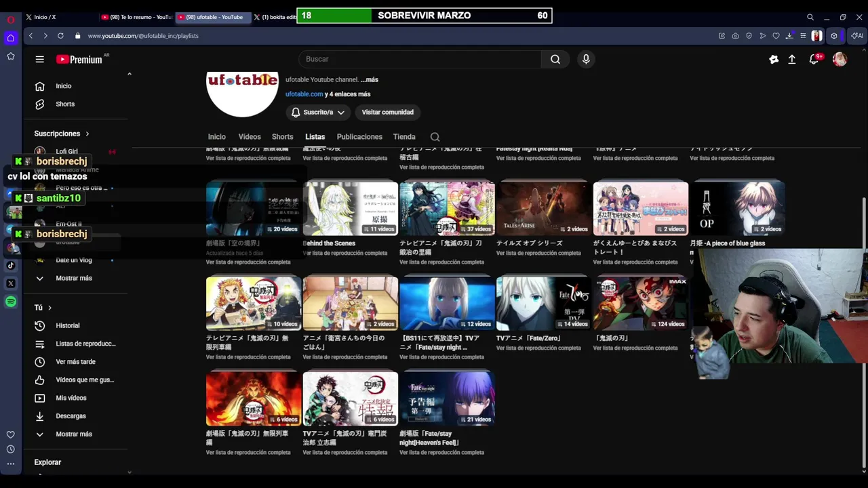Expand the Tú section chevron
This screenshot has height=488, width=868.
click(50, 308)
